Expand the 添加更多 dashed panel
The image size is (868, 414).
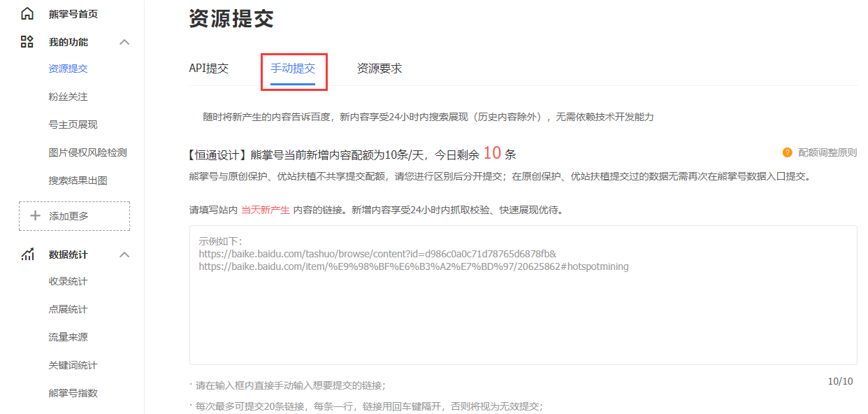click(73, 216)
